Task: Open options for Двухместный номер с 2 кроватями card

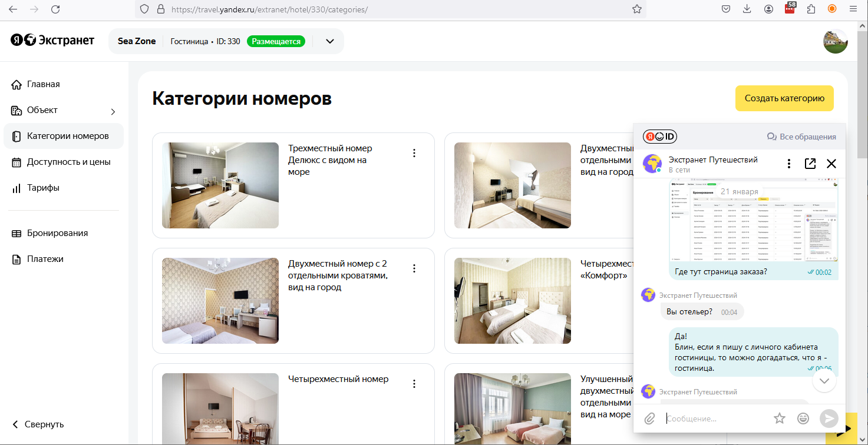Action: pos(414,268)
